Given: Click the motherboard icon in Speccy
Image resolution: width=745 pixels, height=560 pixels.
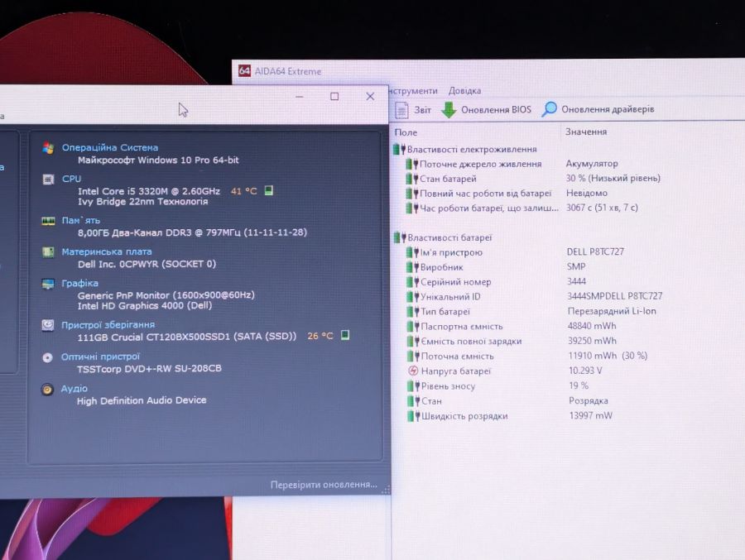Looking at the screenshot, I should [48, 251].
